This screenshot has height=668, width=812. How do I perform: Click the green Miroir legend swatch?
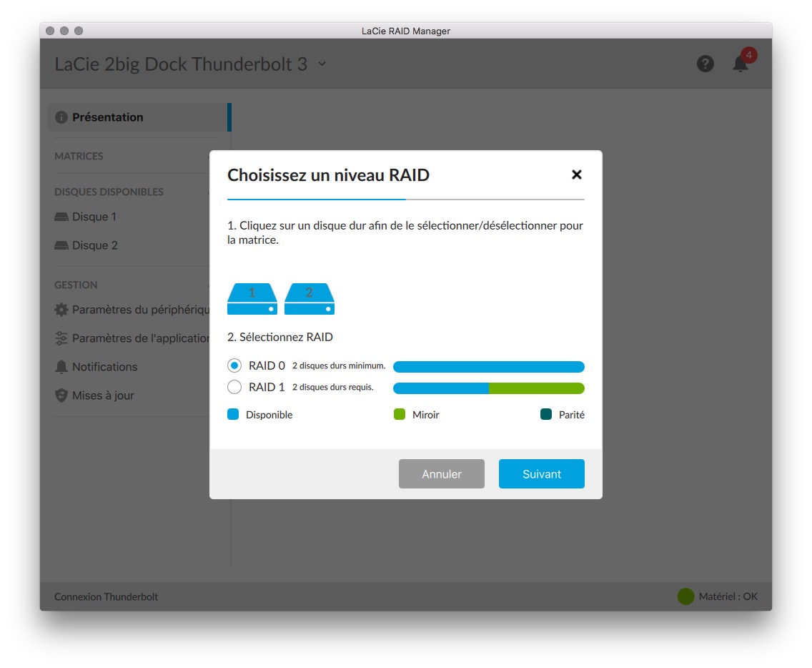pos(400,414)
